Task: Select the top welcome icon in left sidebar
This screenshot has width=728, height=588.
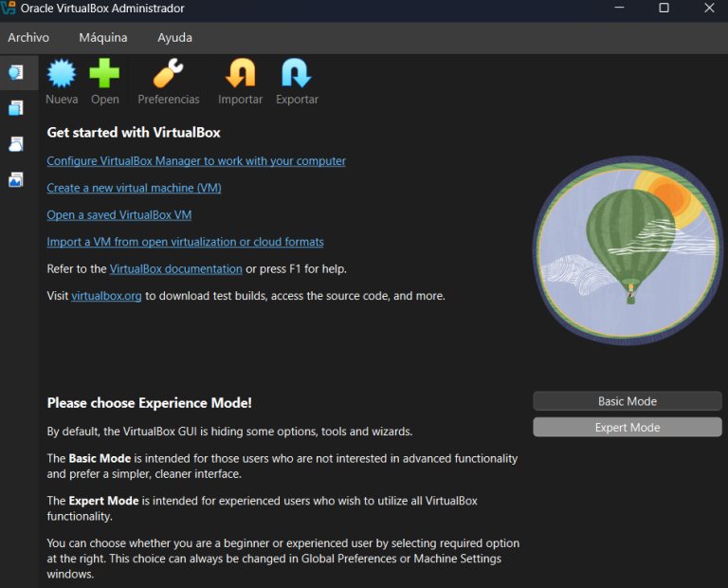Action: click(16, 72)
